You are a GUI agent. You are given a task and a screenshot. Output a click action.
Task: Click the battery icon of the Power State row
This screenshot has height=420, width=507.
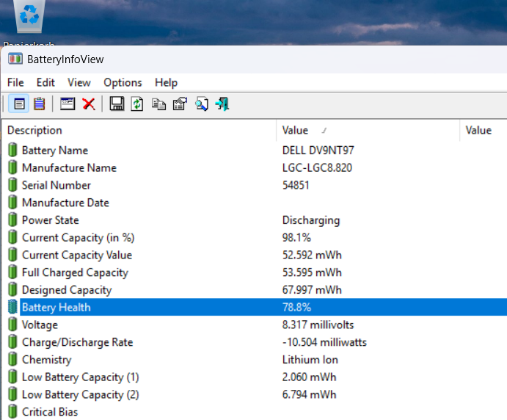pos(12,220)
